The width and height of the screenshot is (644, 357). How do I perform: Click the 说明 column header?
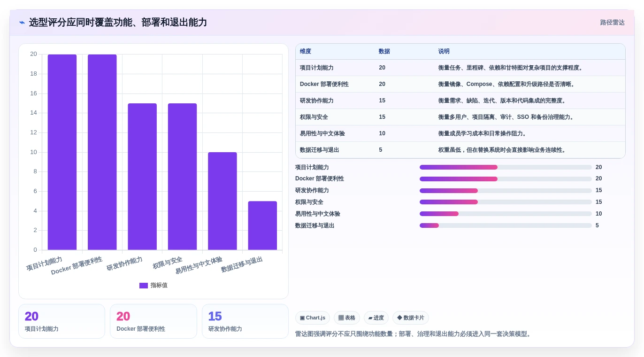444,52
